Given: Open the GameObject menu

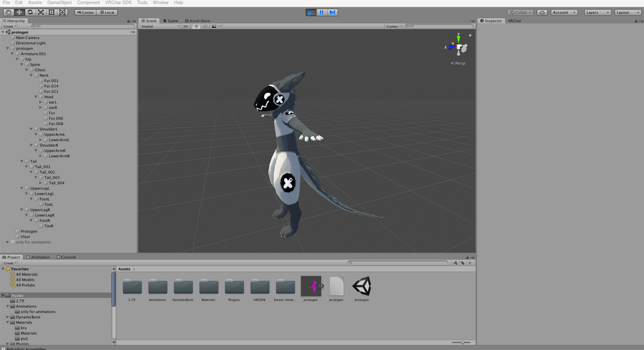Looking at the screenshot, I should point(60,3).
